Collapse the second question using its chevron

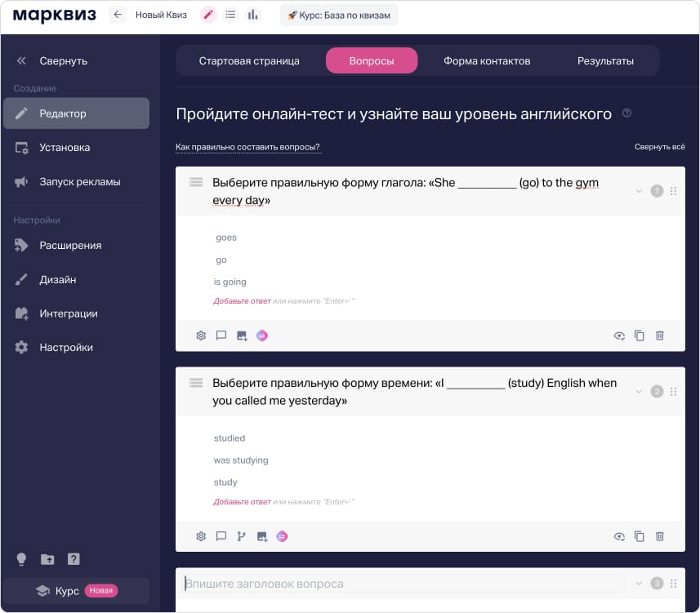click(640, 391)
